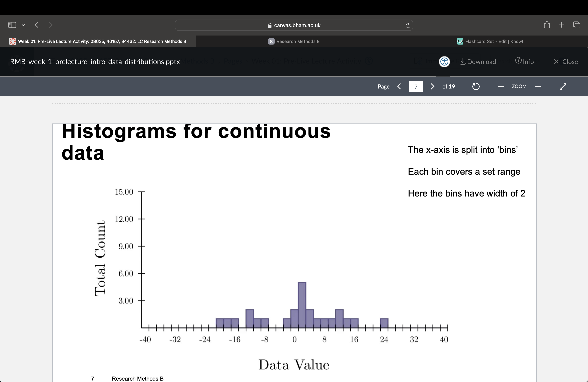The width and height of the screenshot is (588, 382).
Task: Switch to the Research Methods B tab
Action: (x=294, y=41)
